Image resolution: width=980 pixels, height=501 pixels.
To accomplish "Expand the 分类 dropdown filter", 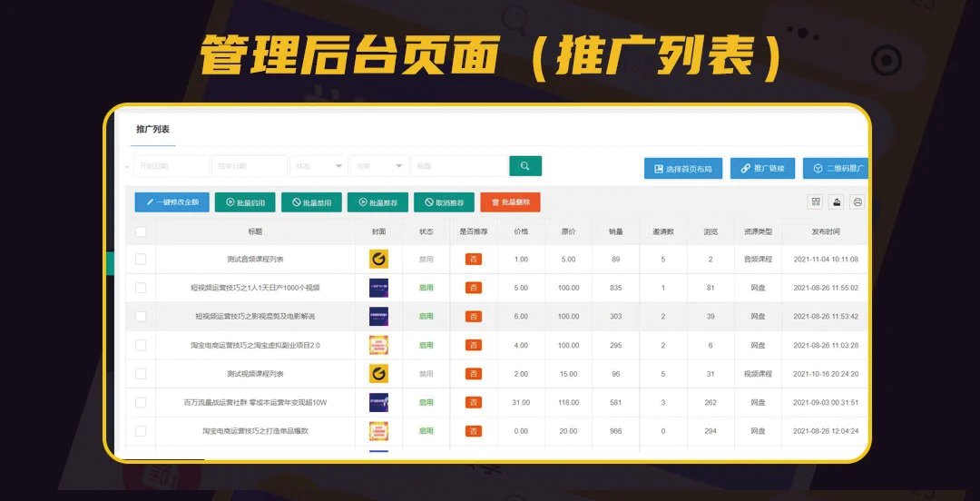I will [x=378, y=166].
